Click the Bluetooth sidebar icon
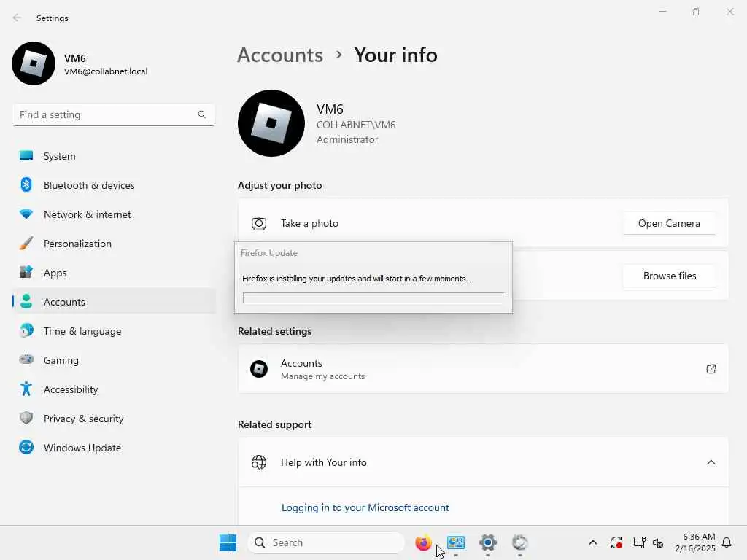 tap(26, 184)
